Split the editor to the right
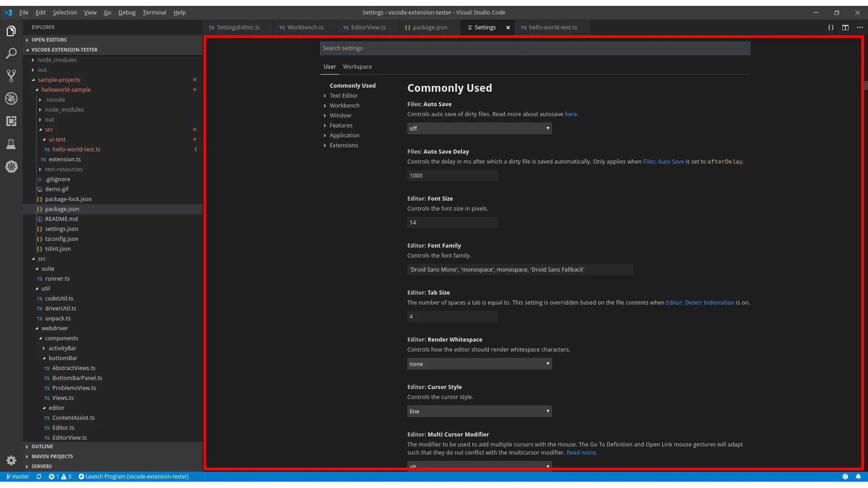Viewport: 868px width, 488px height. pyautogui.click(x=845, y=28)
